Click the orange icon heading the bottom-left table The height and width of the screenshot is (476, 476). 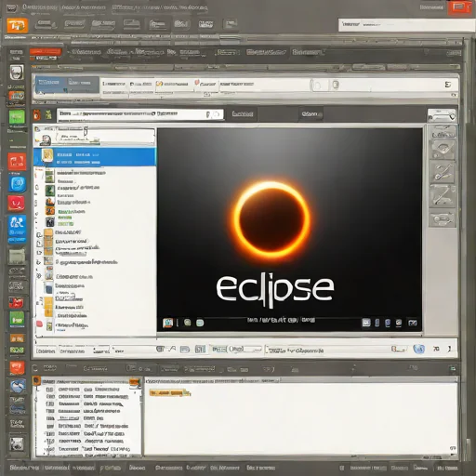pos(37,380)
